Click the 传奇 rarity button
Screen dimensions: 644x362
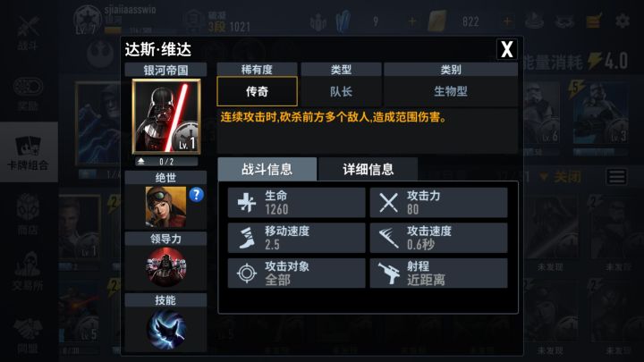[257, 91]
